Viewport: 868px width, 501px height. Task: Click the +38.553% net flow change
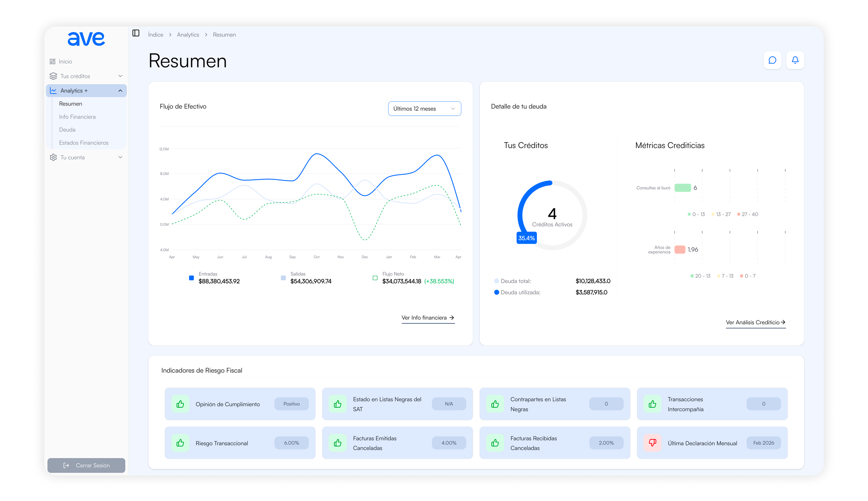pos(439,281)
